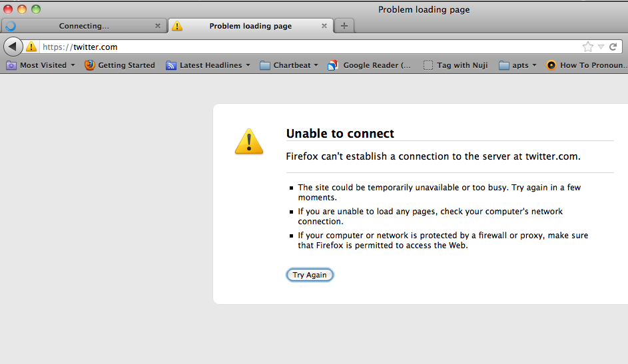Click the large yellow warning triangle on error page
This screenshot has width=628, height=364.
tap(249, 141)
